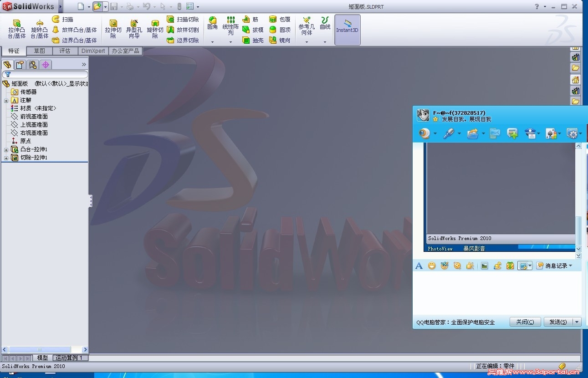Click the Open file folder icon
Screen dimensions: 588x378
click(97, 6)
